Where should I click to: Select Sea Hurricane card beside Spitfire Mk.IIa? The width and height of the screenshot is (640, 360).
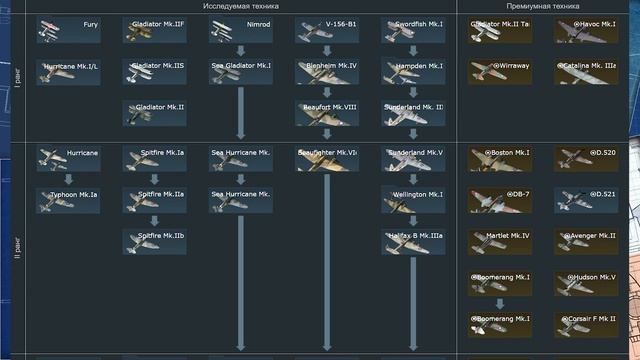241,200
